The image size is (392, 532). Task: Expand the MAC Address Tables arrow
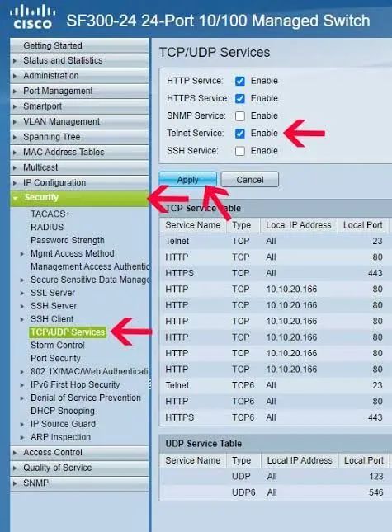pyautogui.click(x=15, y=153)
